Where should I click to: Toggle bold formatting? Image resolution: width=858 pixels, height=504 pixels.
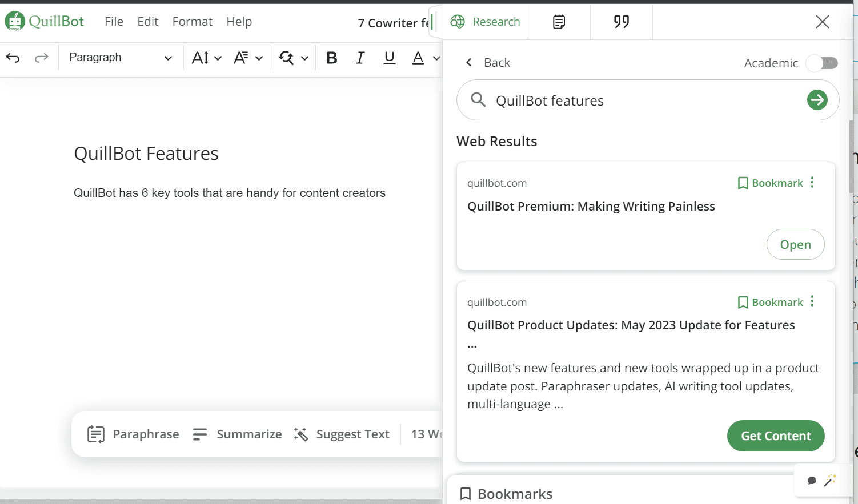point(331,58)
